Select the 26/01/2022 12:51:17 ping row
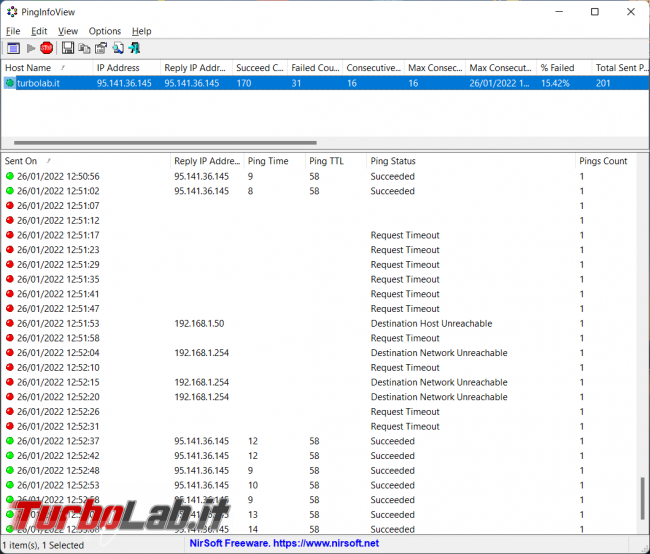650x554 pixels. 319,235
